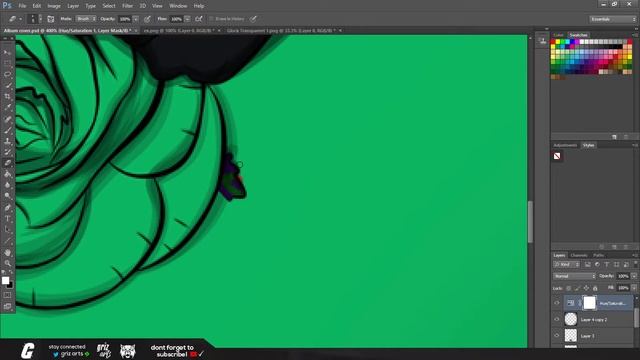Select the Move tool
This screenshot has height=360, width=640.
point(7,53)
